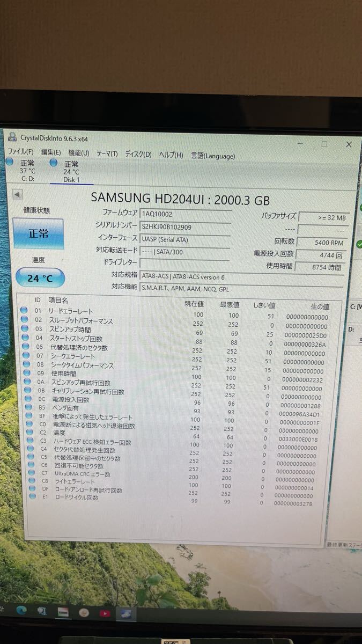This screenshot has height=644, width=362.
Task: Click the status orb for C3 ハードウェア ECC
Action: click(x=29, y=441)
